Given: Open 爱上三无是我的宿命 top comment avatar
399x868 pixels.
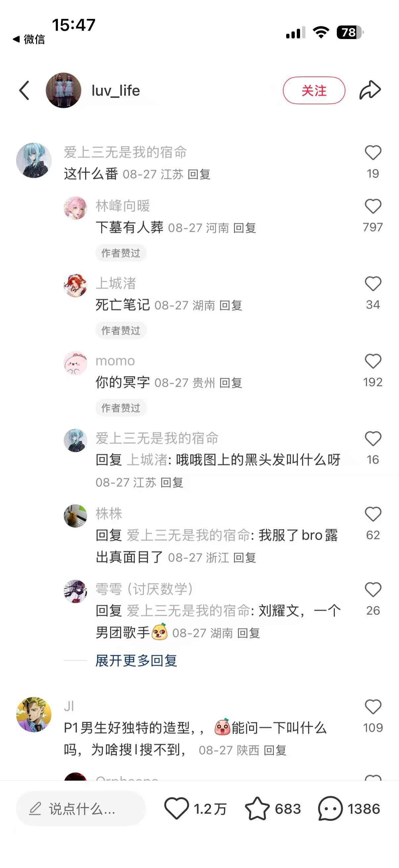Looking at the screenshot, I should (34, 160).
